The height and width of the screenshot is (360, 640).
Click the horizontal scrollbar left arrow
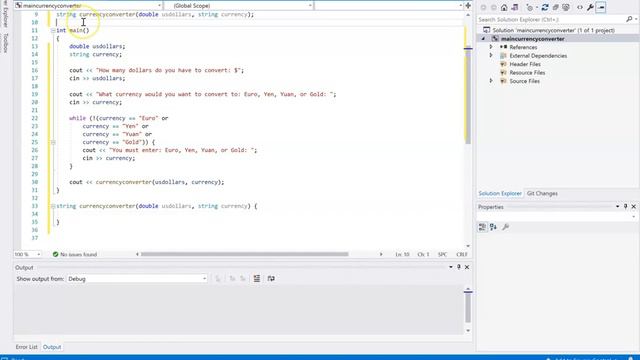point(137,254)
